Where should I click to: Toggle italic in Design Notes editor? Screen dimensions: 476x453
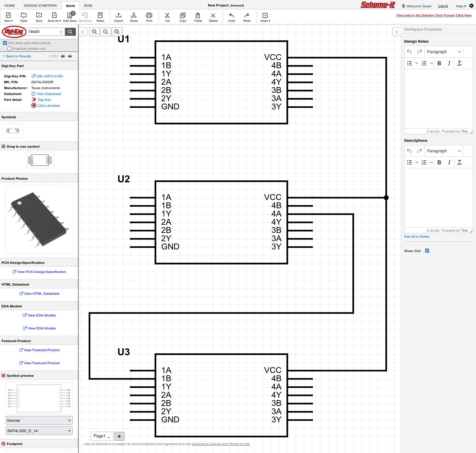[449, 63]
